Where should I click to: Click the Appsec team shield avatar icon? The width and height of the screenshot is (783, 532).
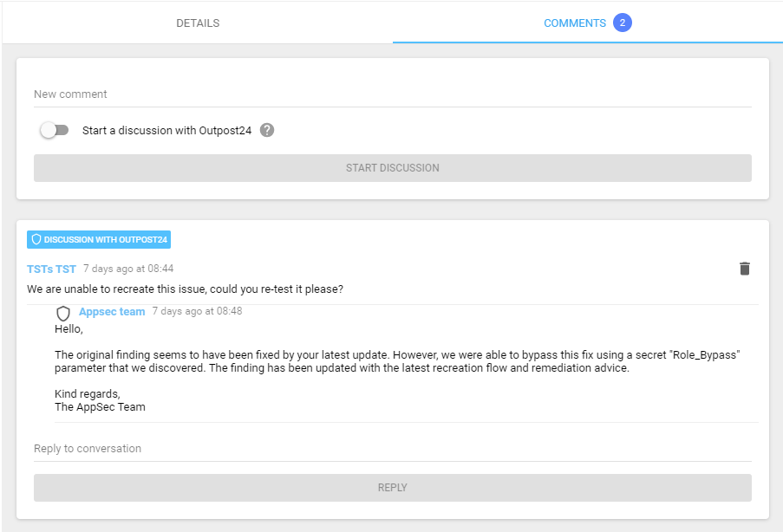[63, 313]
